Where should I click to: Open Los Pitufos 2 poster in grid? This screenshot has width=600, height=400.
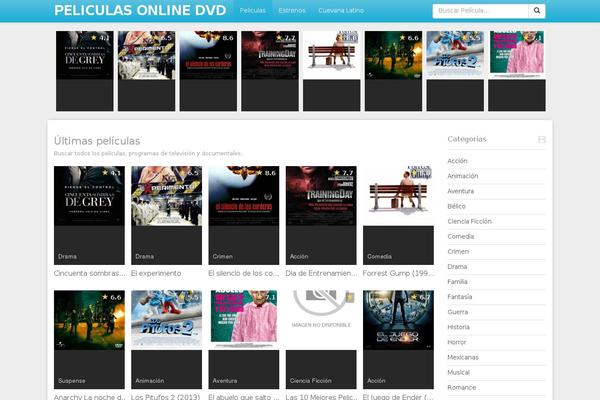[166, 340]
